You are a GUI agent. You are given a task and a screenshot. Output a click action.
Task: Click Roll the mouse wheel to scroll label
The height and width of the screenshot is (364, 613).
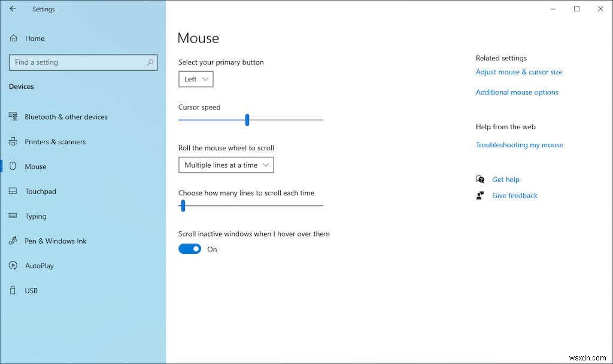(x=226, y=148)
